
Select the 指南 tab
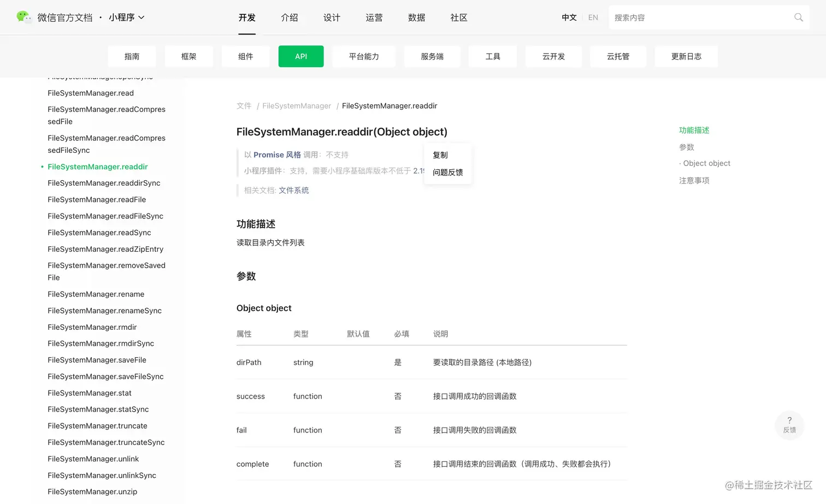pyautogui.click(x=132, y=56)
